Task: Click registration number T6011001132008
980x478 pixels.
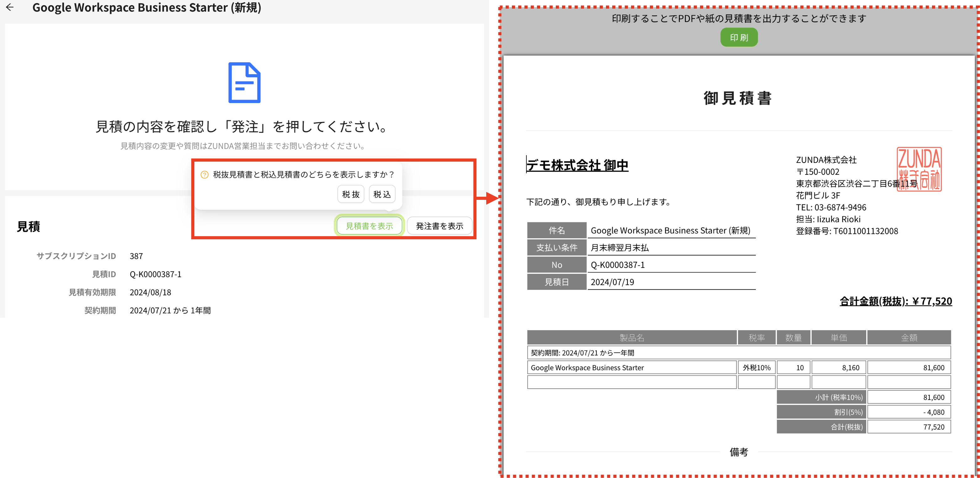Action: (x=866, y=231)
